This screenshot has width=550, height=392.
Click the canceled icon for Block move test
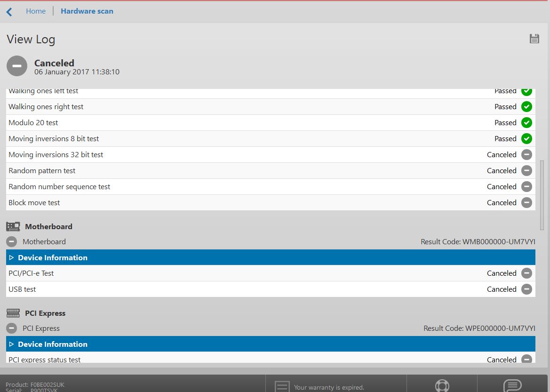[526, 203]
